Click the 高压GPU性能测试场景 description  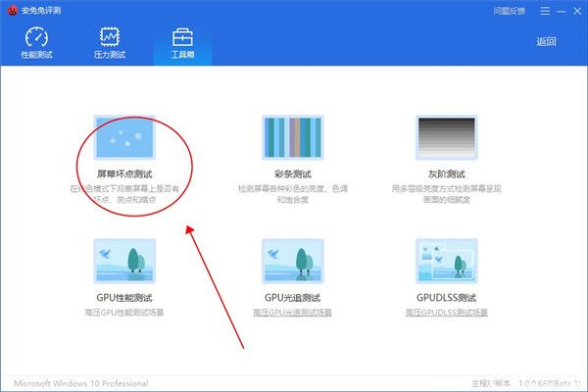click(124, 313)
